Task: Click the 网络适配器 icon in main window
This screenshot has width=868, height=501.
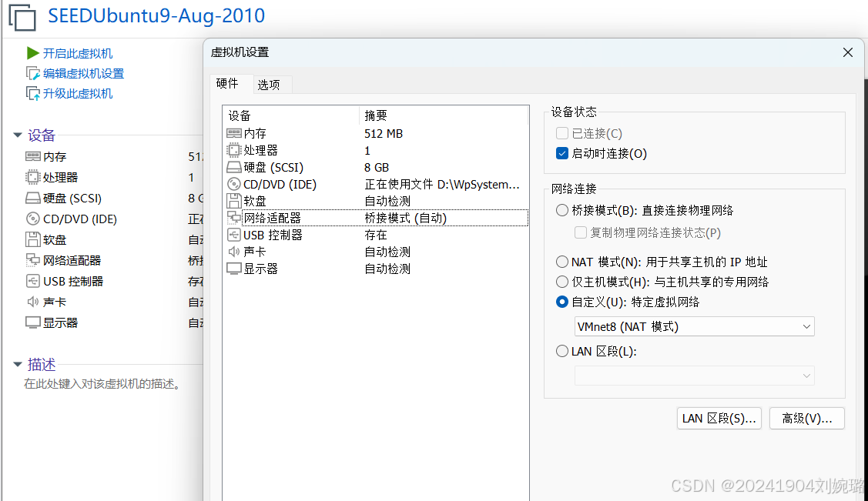Action: pyautogui.click(x=32, y=260)
